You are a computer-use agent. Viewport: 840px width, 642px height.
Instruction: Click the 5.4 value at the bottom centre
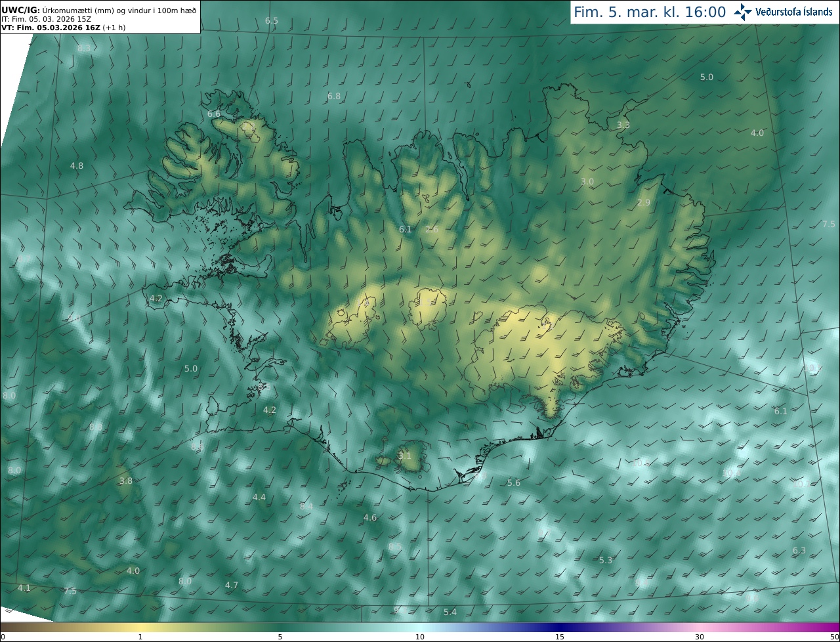point(450,612)
